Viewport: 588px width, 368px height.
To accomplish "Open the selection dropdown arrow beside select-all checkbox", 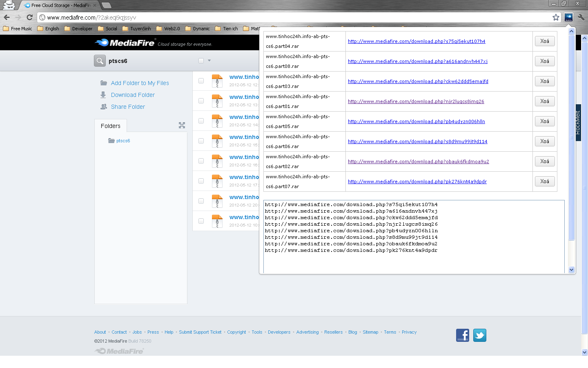I will 209,61.
